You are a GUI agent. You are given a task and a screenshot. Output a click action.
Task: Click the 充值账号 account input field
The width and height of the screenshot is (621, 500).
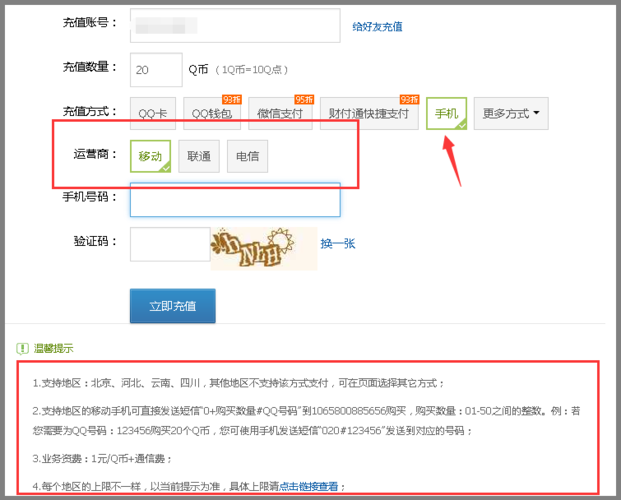click(x=235, y=25)
